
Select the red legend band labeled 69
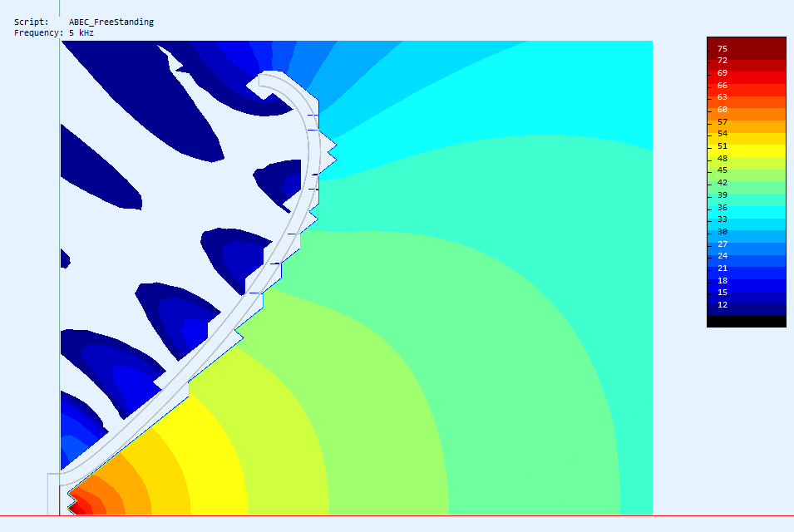747,78
